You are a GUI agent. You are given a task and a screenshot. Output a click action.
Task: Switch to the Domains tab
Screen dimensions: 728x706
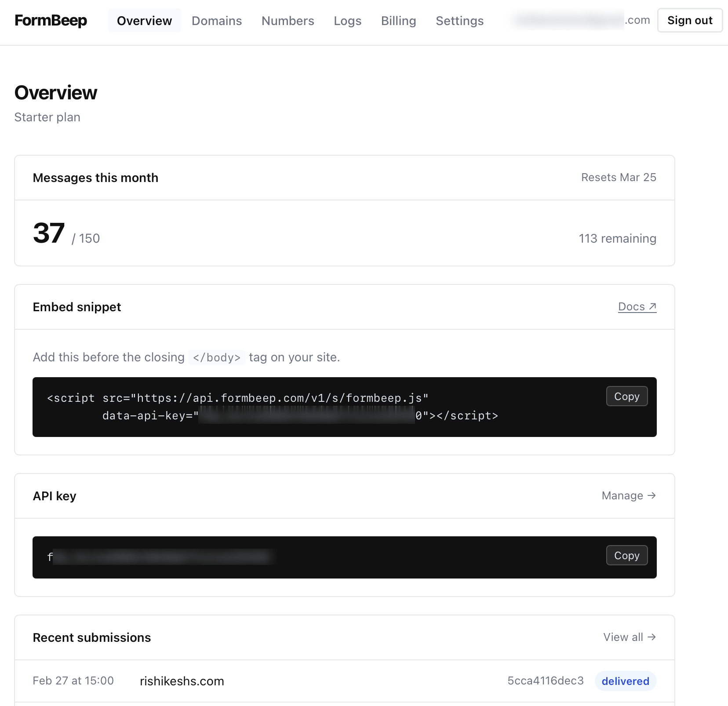(216, 21)
